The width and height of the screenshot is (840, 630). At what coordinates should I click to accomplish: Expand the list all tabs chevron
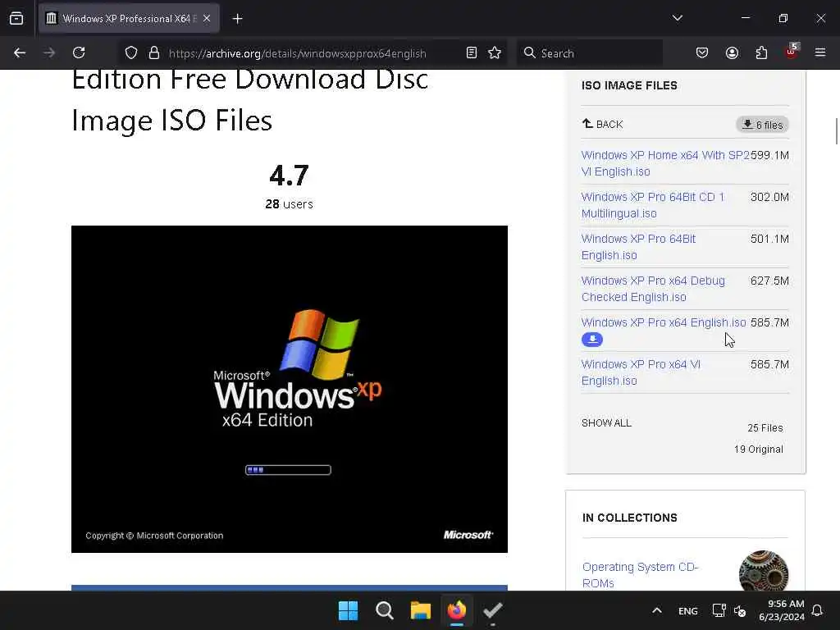coord(677,18)
